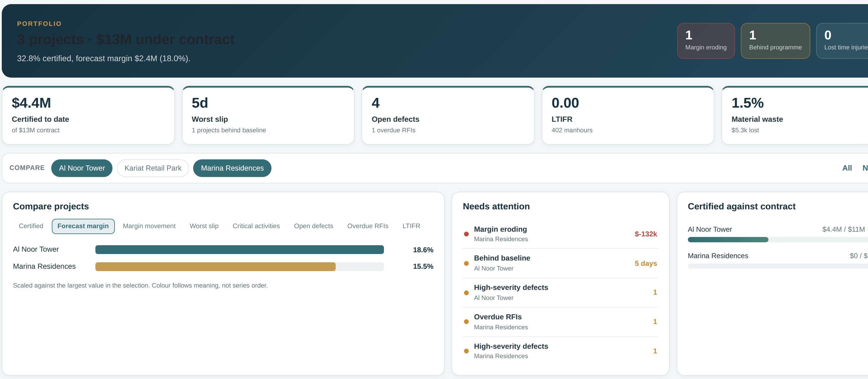Select the Worst slip KPI card
Image resolution: width=868 pixels, height=379 pixels.
coord(268,116)
